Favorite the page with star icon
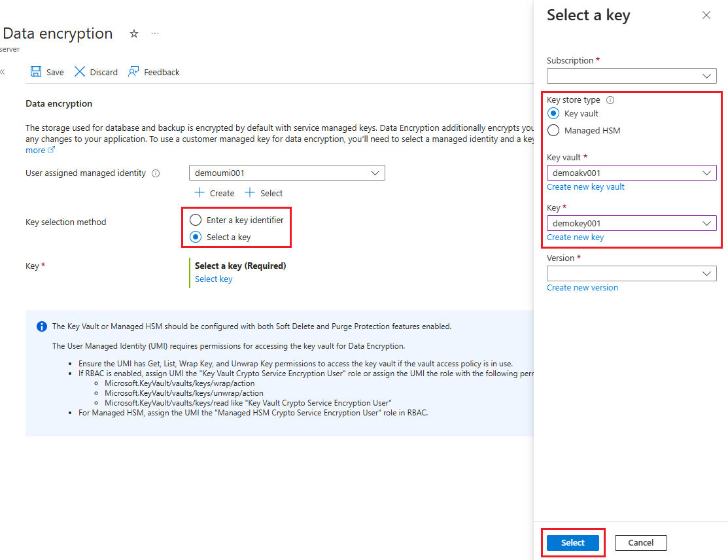 pyautogui.click(x=134, y=33)
